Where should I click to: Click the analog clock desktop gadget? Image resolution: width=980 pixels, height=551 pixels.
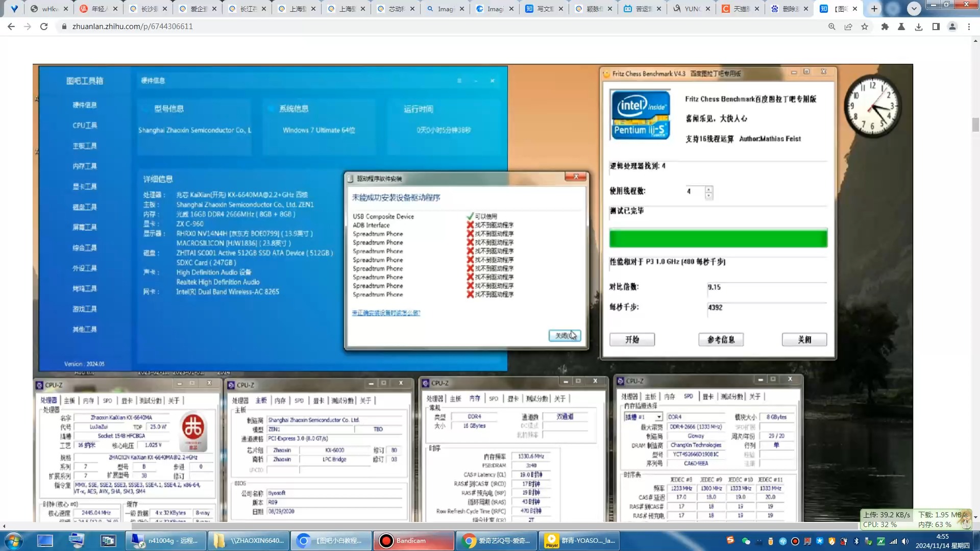[873, 106]
